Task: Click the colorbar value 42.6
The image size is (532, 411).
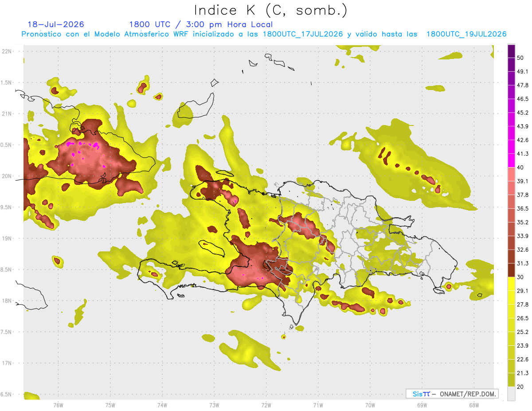Action: pos(522,140)
